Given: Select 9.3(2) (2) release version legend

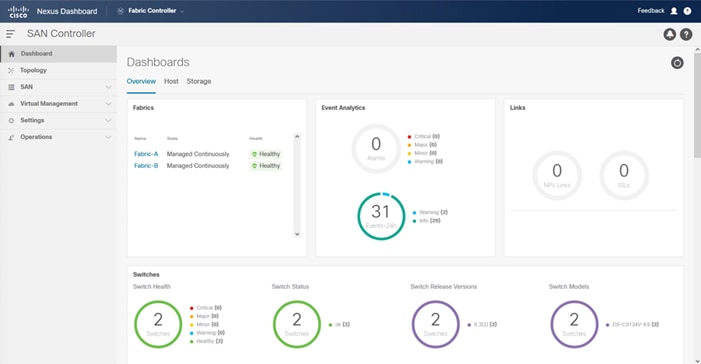Looking at the screenshot, I should tap(482, 325).
